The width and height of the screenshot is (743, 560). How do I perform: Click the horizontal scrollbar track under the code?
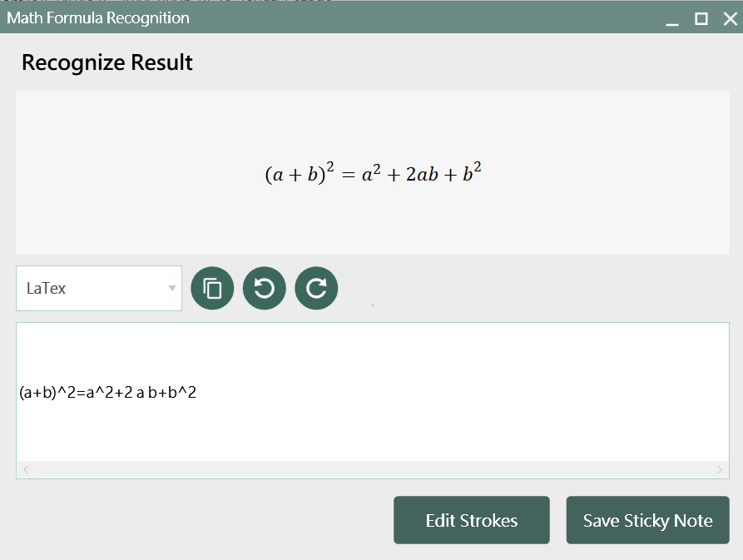[372, 470]
